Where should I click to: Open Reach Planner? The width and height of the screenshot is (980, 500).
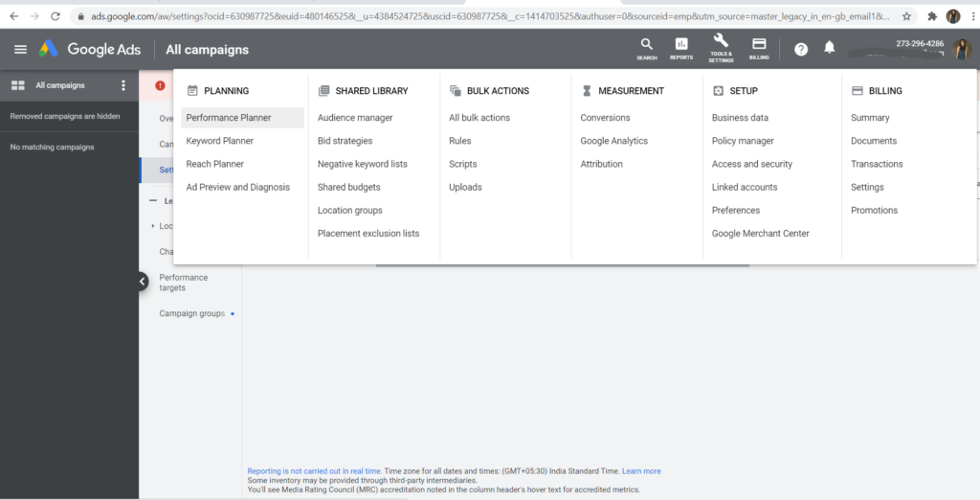214,164
